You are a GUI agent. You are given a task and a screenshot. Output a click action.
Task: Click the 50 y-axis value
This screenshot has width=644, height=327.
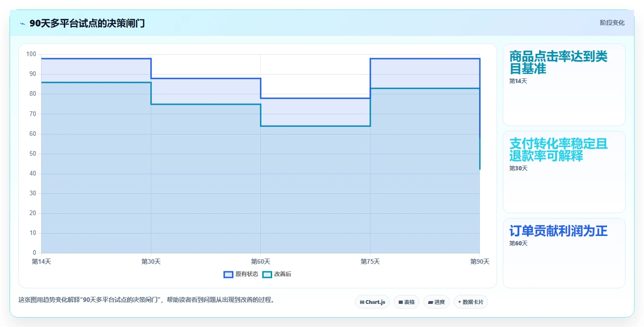tap(33, 154)
